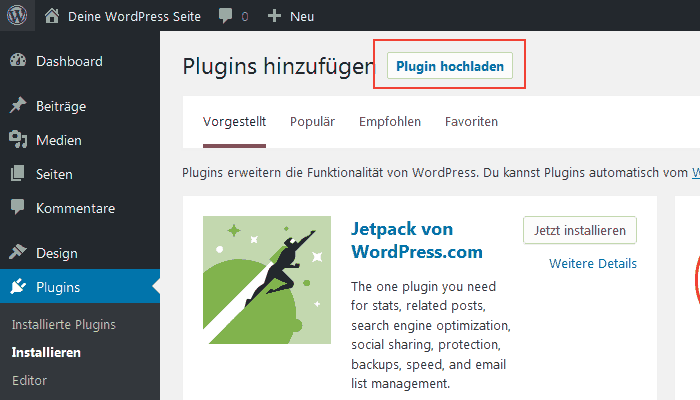Viewport: 700px width, 400px height.
Task: Go to Dashboard in sidebar
Action: [69, 61]
